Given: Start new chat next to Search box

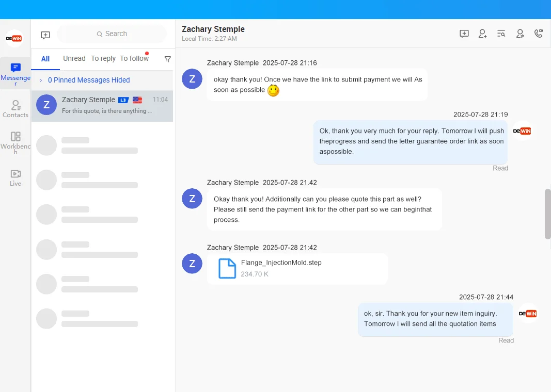Looking at the screenshot, I should 45,35.
